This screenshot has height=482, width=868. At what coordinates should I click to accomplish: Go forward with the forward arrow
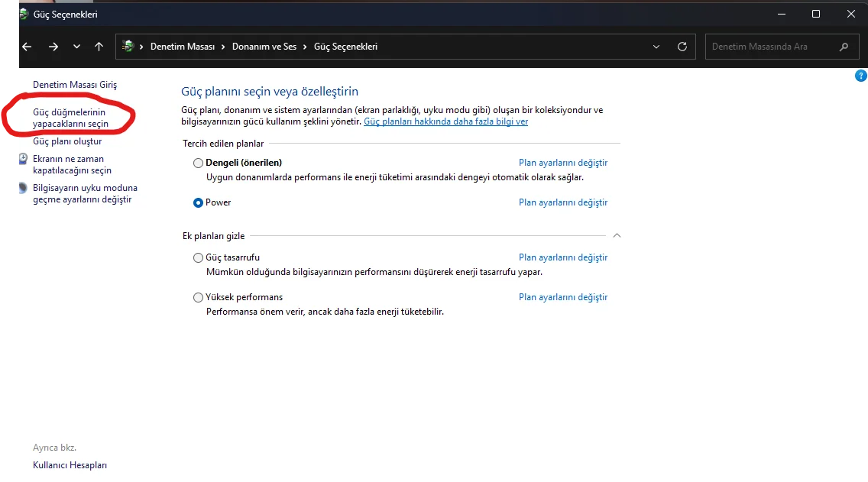pyautogui.click(x=53, y=47)
